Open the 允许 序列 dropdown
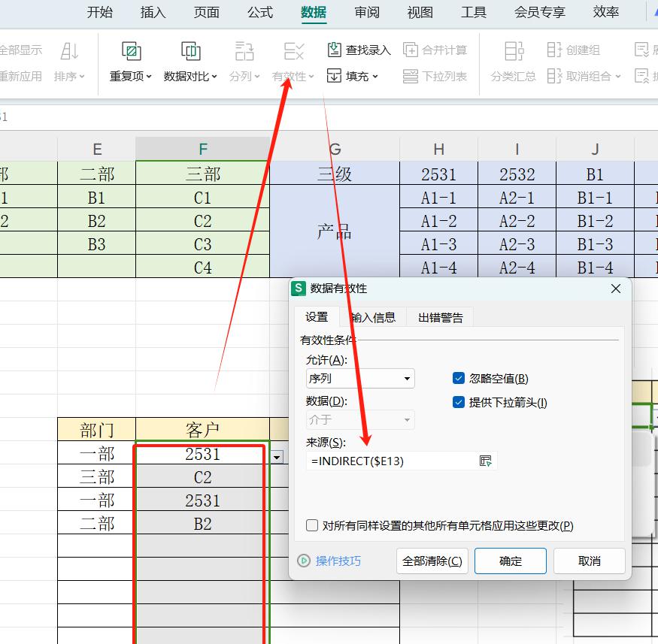 pyautogui.click(x=360, y=378)
